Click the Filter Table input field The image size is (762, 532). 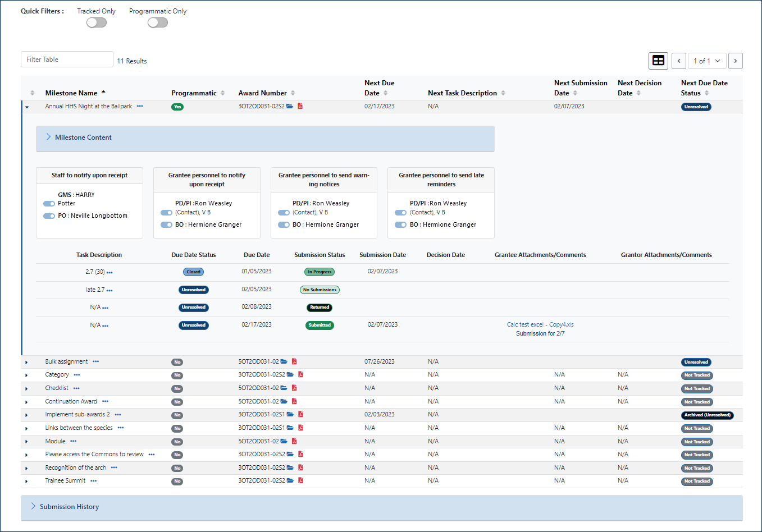point(67,59)
